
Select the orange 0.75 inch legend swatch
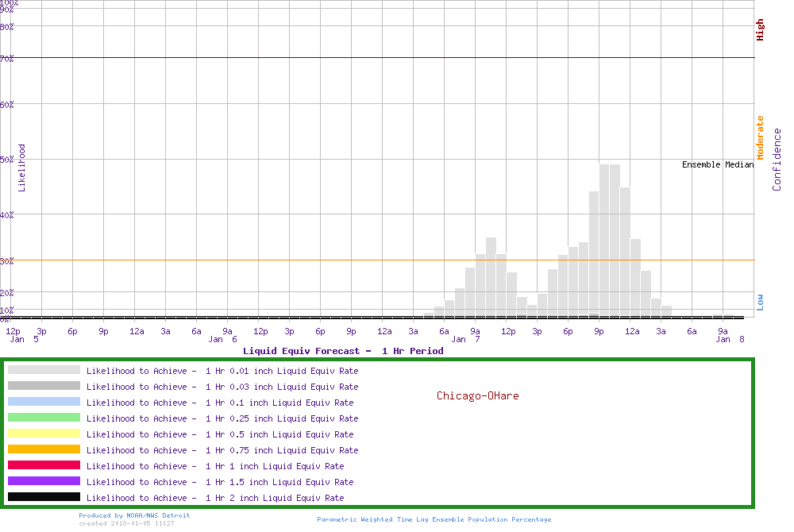44,449
